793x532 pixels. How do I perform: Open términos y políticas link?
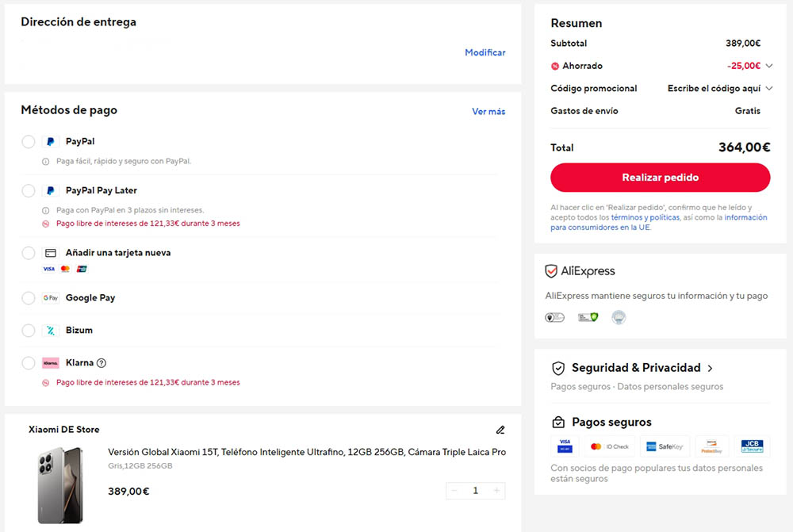tap(645, 217)
